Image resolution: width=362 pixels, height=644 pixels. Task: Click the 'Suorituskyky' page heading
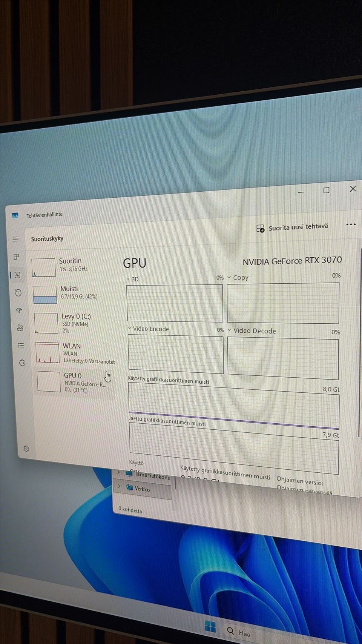(x=47, y=239)
